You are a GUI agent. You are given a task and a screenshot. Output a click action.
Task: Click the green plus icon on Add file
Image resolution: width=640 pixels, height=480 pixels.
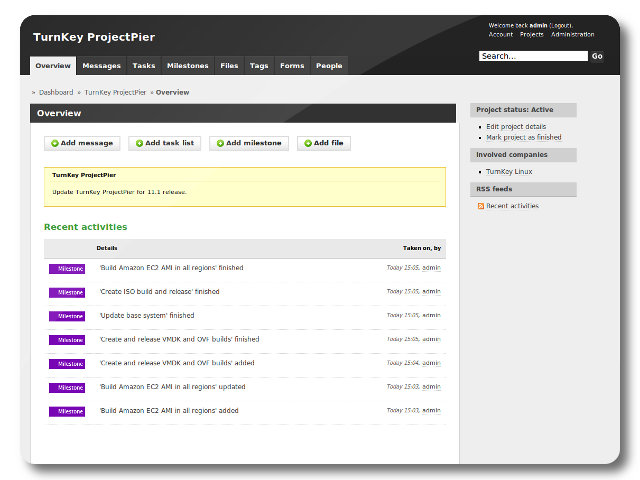tap(308, 143)
